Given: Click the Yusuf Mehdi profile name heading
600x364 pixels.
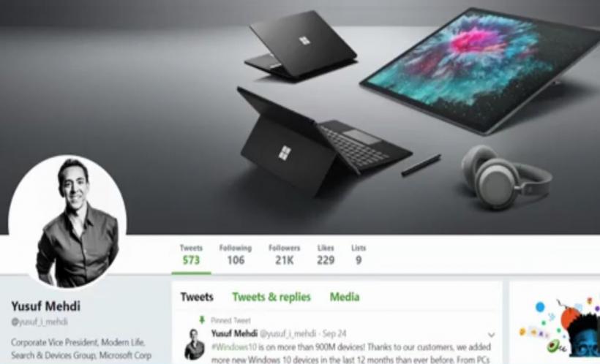Looking at the screenshot, I should (45, 306).
